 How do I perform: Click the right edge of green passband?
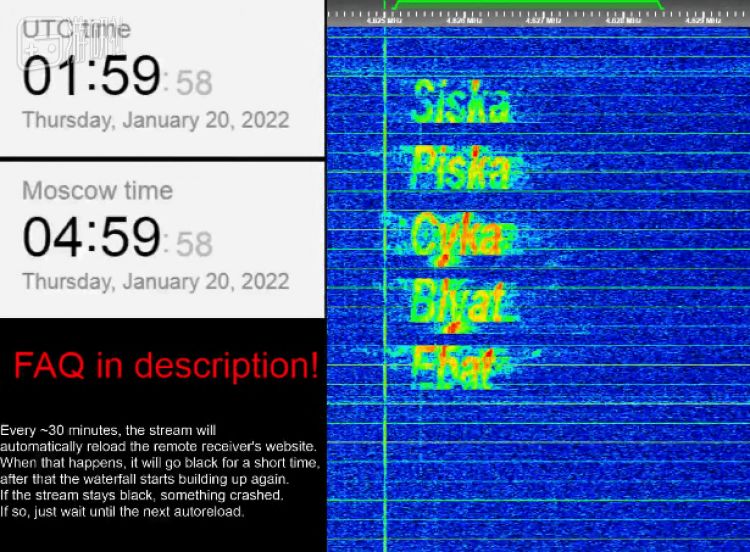660,5
